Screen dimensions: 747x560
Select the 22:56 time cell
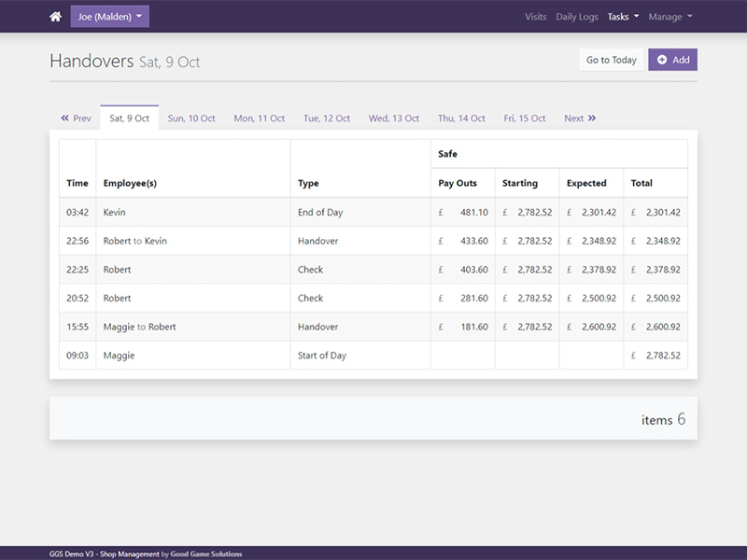(78, 241)
